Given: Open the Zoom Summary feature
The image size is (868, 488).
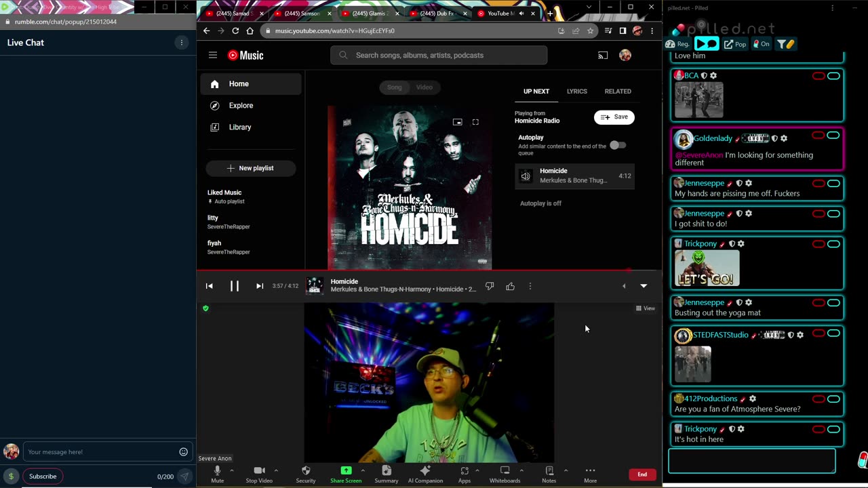Looking at the screenshot, I should click(387, 474).
